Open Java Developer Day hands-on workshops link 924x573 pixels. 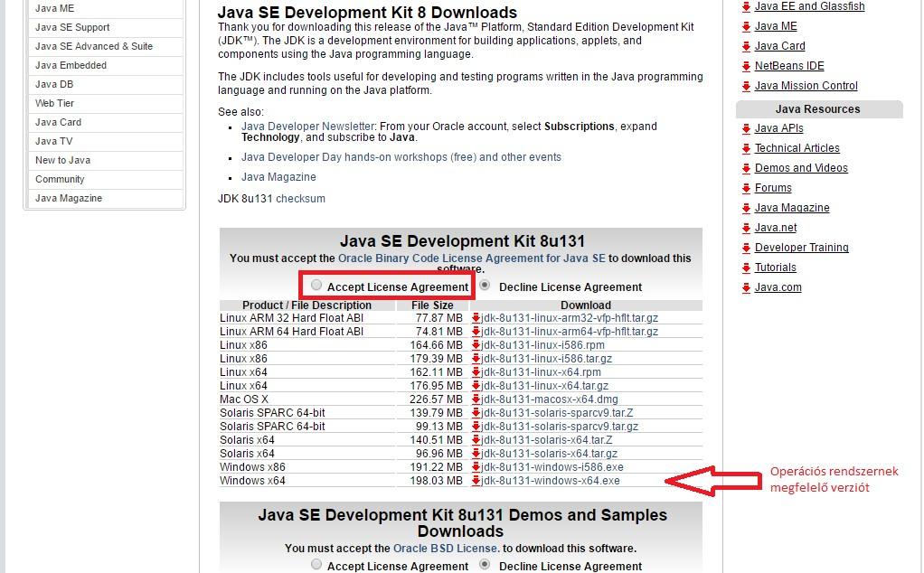[401, 157]
